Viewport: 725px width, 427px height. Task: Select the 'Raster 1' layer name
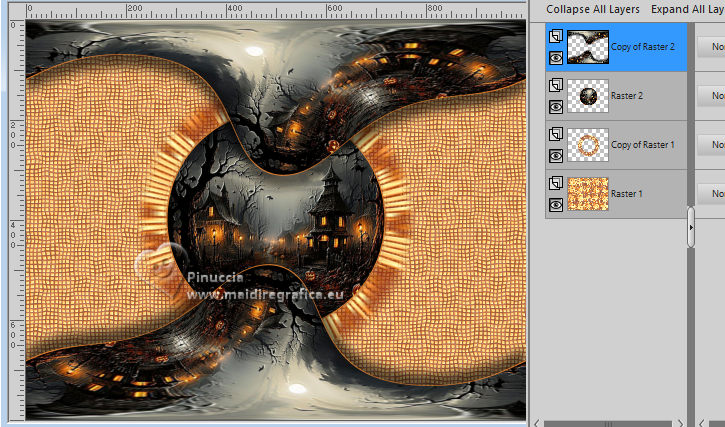tap(627, 194)
